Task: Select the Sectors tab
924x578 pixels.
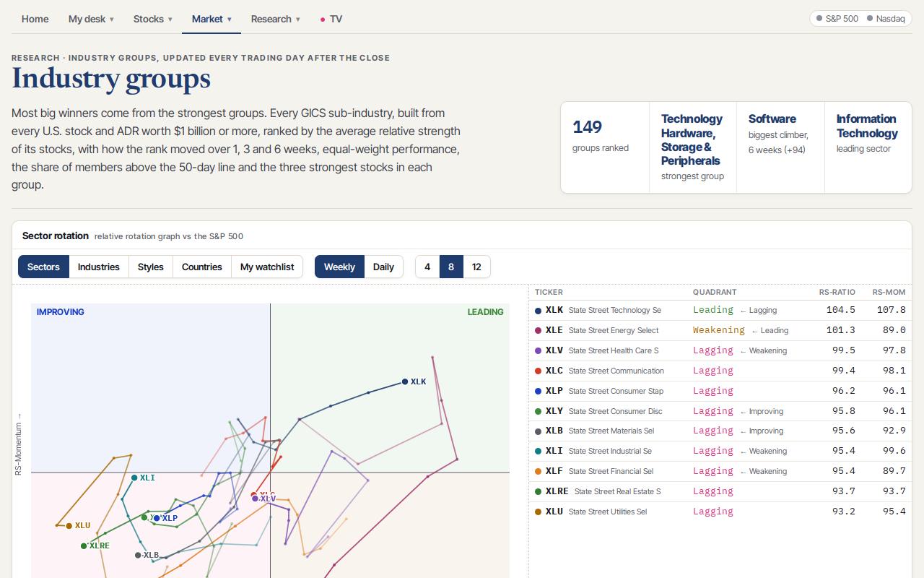Action: tap(43, 267)
